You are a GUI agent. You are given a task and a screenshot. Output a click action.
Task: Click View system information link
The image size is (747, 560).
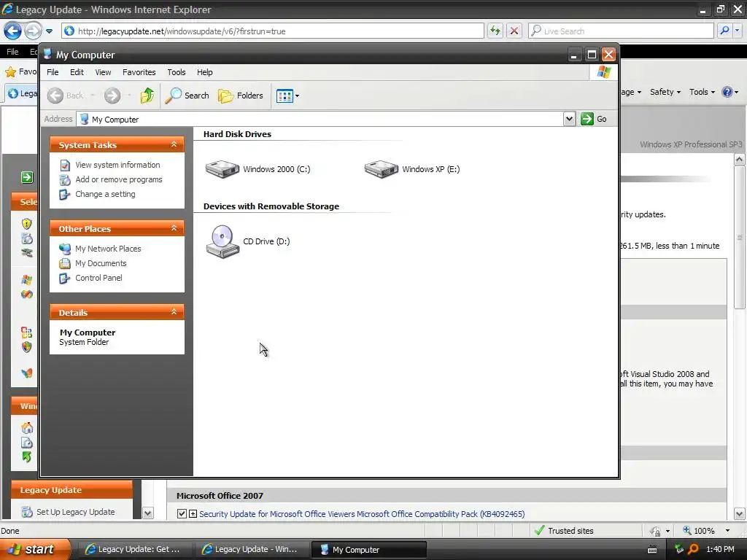pos(117,165)
